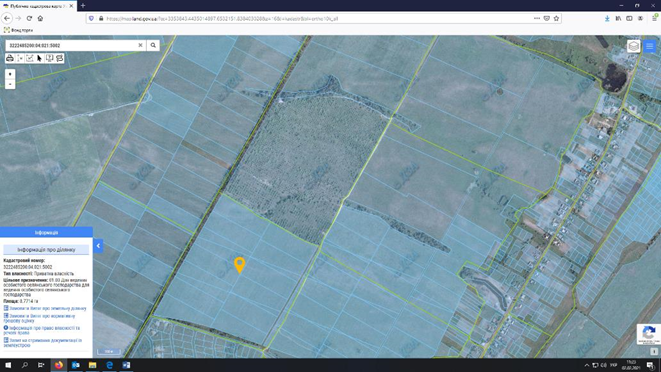The height and width of the screenshot is (372, 661).
Task: Go forward in browser history
Action: (18, 18)
